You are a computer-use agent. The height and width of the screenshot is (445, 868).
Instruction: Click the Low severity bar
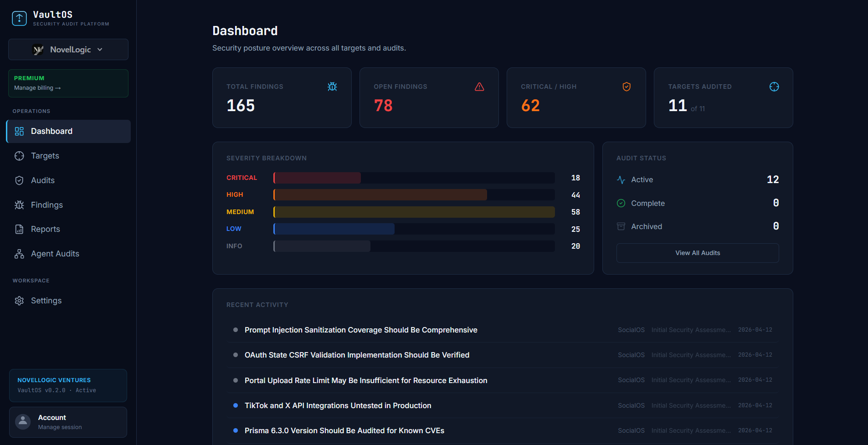pyautogui.click(x=334, y=229)
